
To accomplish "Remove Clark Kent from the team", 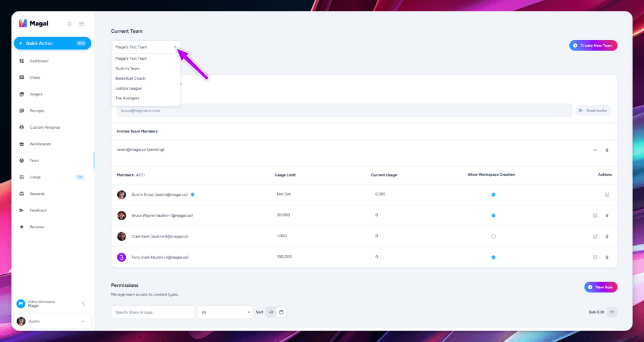I will tap(607, 236).
